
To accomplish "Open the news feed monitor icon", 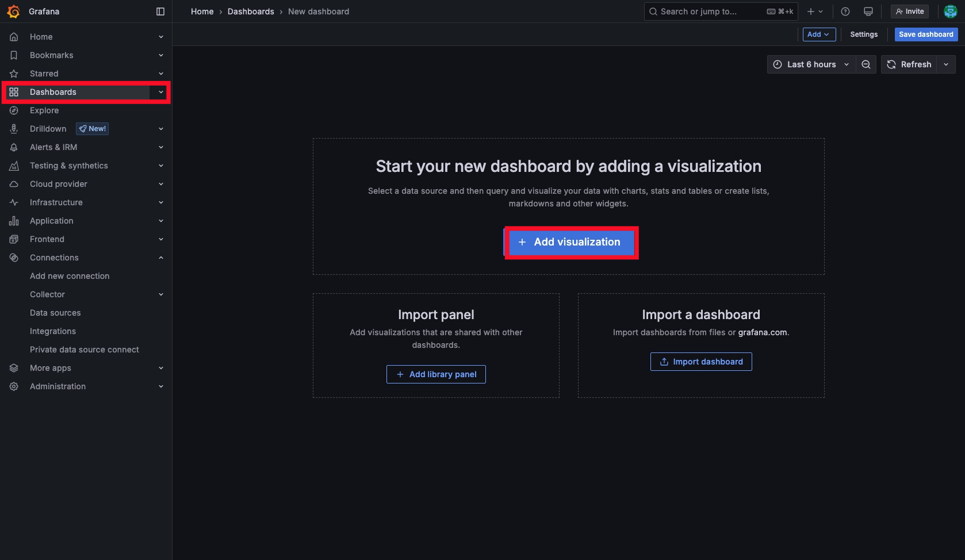I will click(x=868, y=11).
